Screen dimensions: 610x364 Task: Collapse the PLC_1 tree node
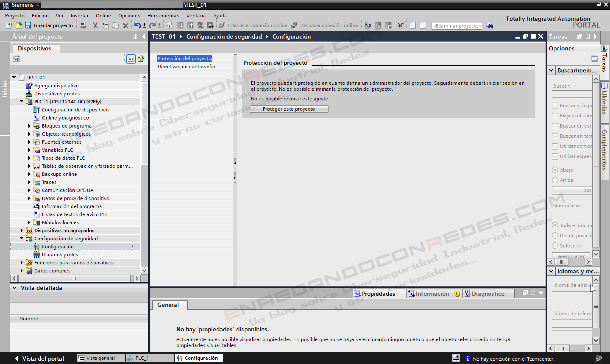pyautogui.click(x=22, y=101)
